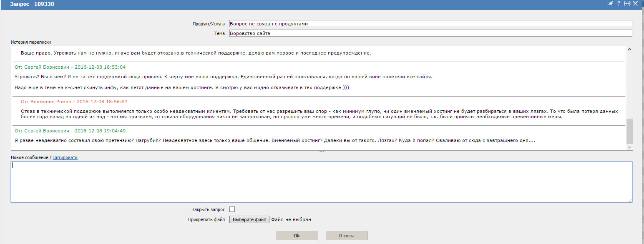Viewport: 644px width, 244px height.
Task: Click header От: Сергей Борисович 19:04:49
Action: pyautogui.click(x=70, y=131)
